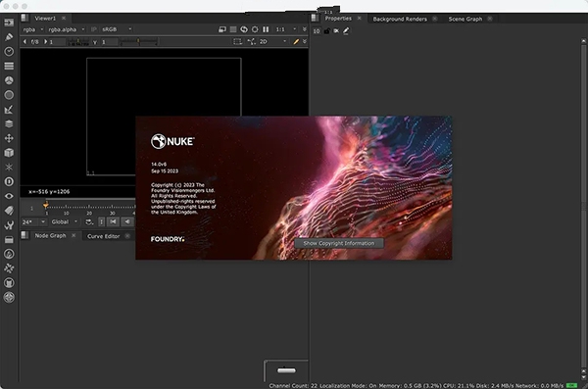
Task: Decrease the f/8 gain with left arrow
Action: click(x=24, y=41)
